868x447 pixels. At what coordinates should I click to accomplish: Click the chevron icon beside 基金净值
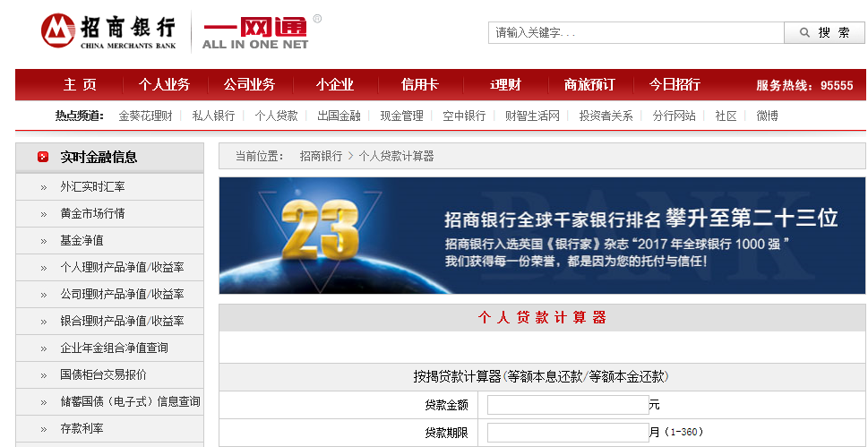click(x=44, y=242)
